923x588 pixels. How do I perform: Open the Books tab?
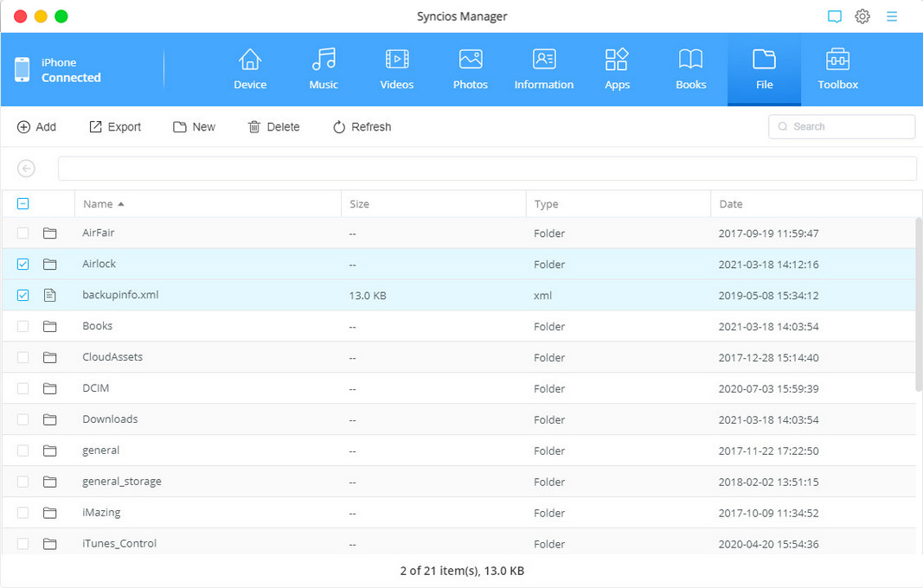point(690,69)
